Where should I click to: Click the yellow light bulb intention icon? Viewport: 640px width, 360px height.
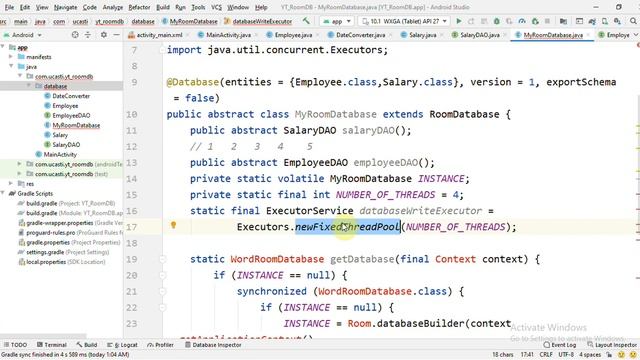pyautogui.click(x=173, y=224)
